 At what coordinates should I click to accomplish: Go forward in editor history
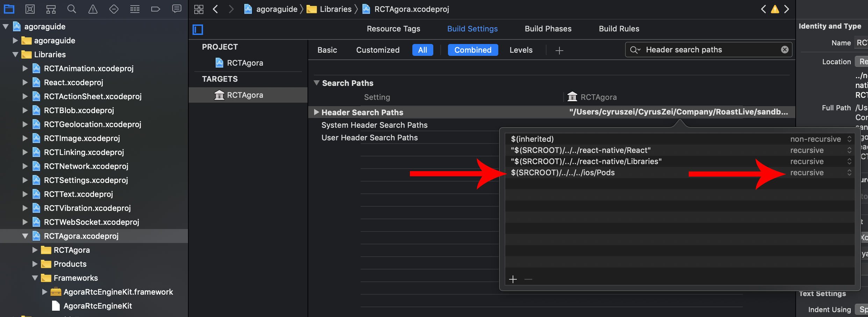[x=231, y=9]
